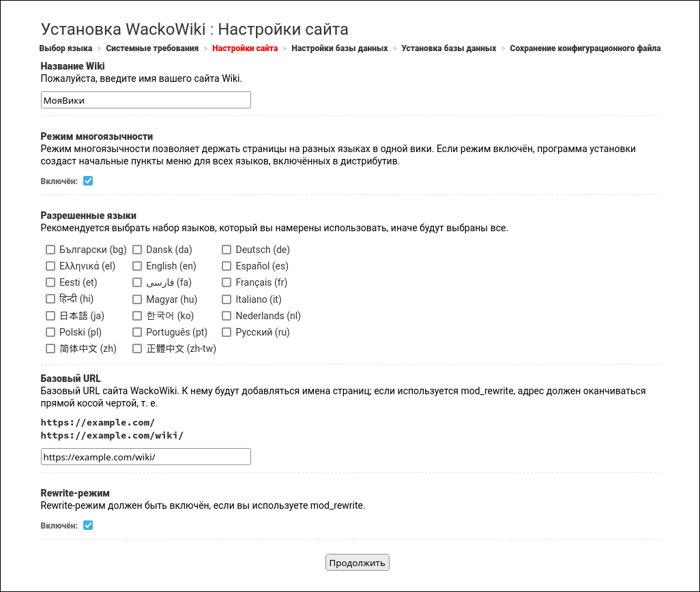Check the Deutsch (de) language option
Image resolution: width=700 pixels, height=592 pixels.
pyautogui.click(x=227, y=250)
